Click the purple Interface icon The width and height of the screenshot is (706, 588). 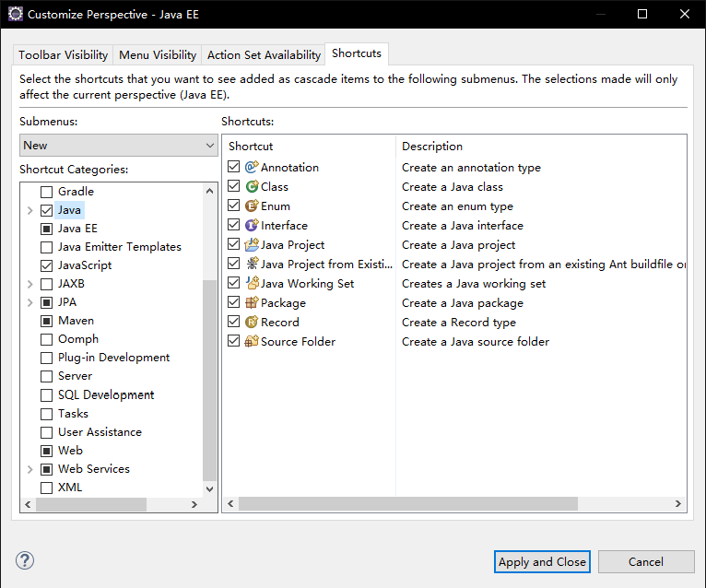pyautogui.click(x=252, y=225)
